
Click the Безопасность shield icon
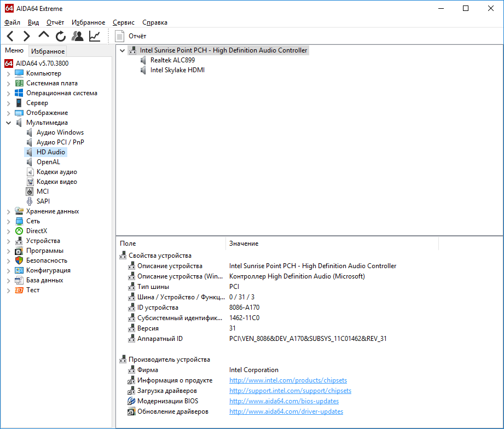(19, 260)
